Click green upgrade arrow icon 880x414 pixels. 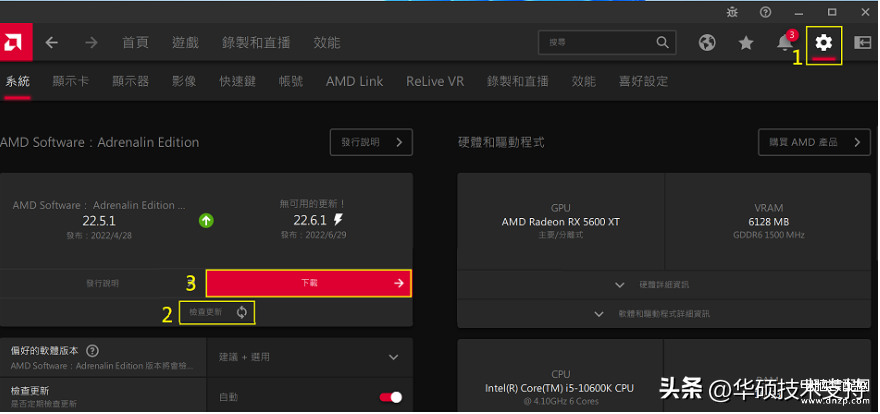tap(206, 220)
